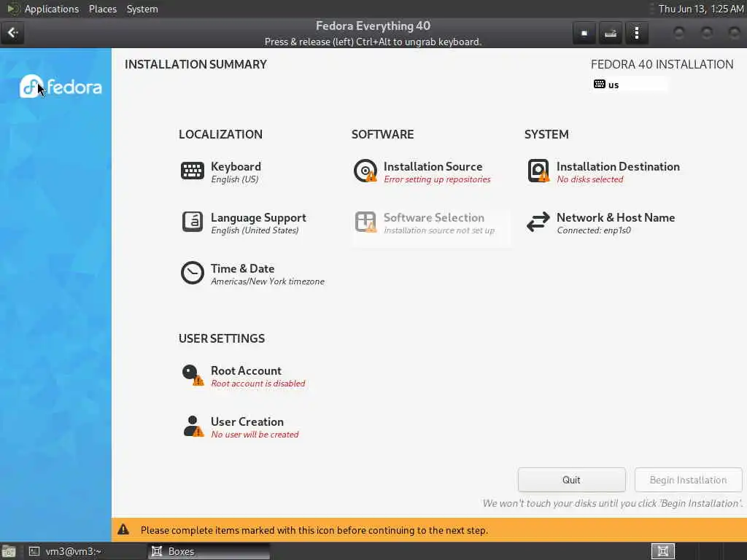Click the Software Selection label
Screen dimensions: 747x560
[433, 217]
